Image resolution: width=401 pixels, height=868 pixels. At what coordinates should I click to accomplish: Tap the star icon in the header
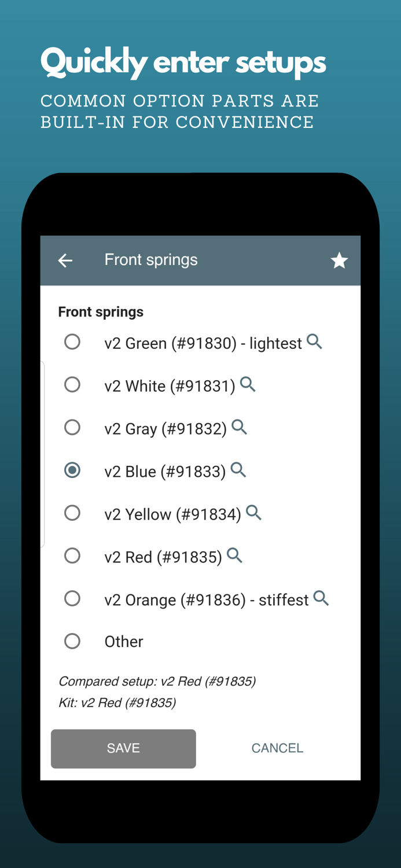339,260
